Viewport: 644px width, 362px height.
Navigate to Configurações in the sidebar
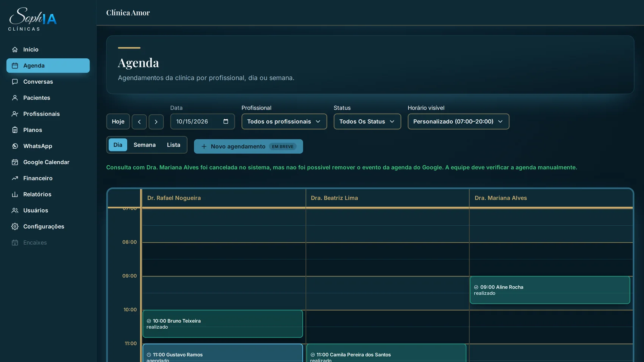click(x=48, y=226)
